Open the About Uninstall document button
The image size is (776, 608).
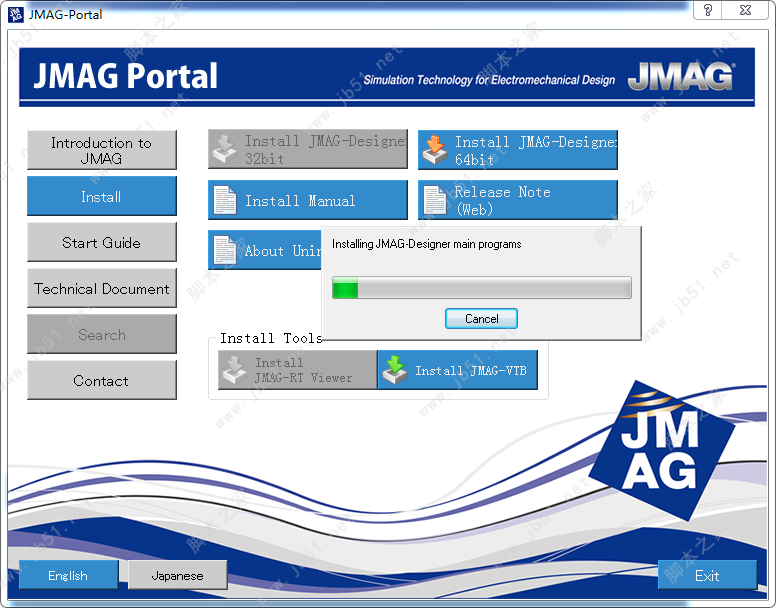coord(265,250)
